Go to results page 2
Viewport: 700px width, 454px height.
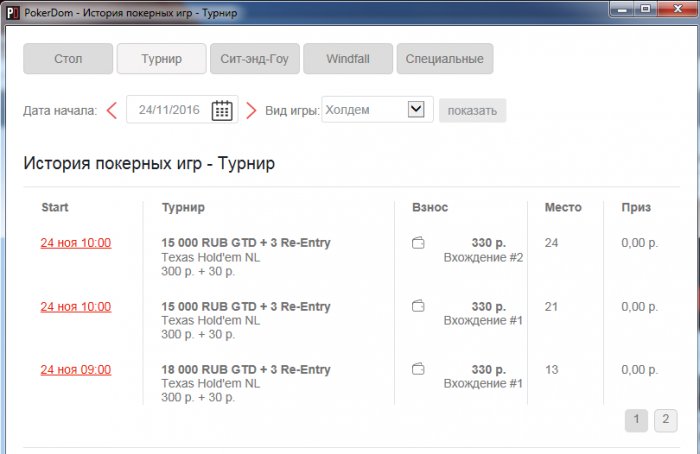(x=666, y=420)
